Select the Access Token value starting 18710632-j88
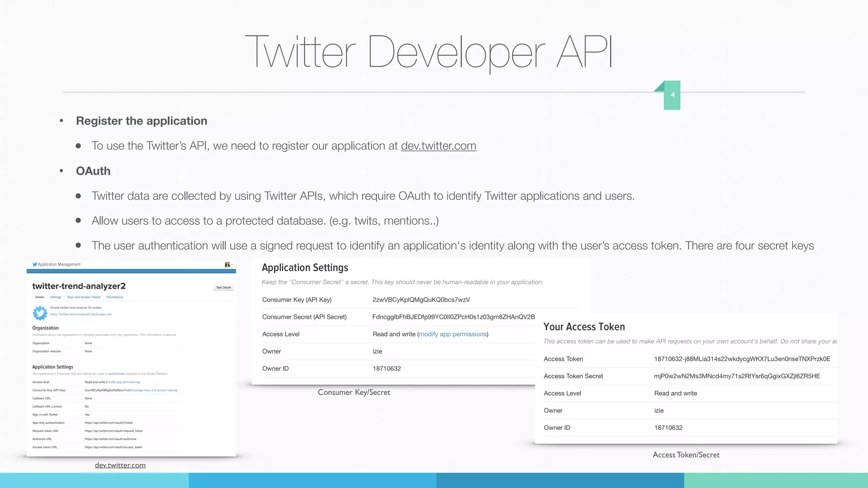Viewport: 868px width, 488px height. point(742,359)
